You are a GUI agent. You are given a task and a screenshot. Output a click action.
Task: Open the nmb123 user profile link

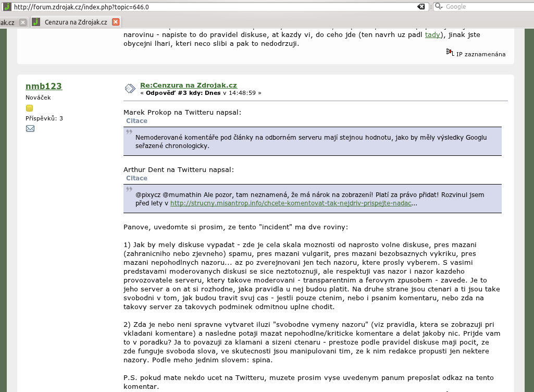click(44, 86)
